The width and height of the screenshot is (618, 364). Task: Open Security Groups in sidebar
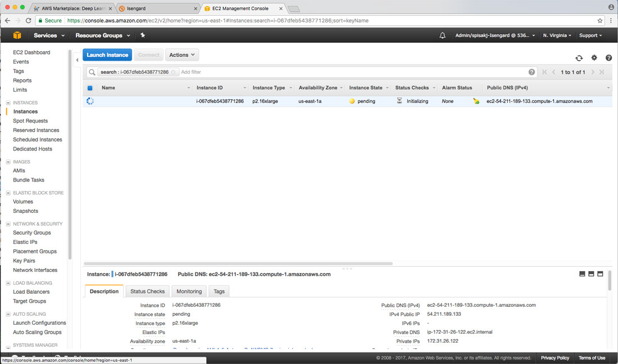pyautogui.click(x=32, y=233)
